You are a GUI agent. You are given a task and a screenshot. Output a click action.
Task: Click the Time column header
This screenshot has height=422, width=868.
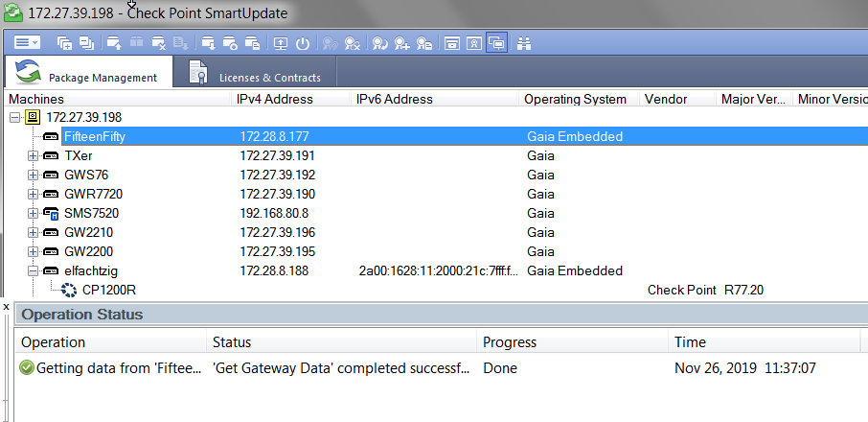pos(765,342)
